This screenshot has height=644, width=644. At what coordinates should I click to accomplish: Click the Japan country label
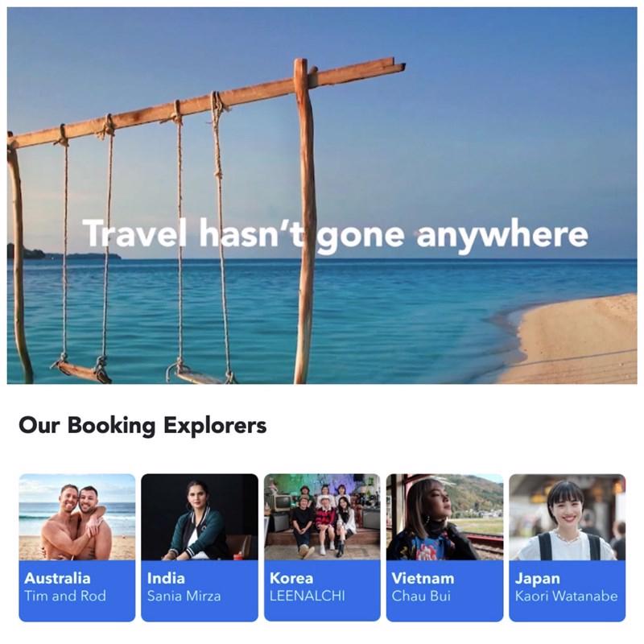point(537,578)
